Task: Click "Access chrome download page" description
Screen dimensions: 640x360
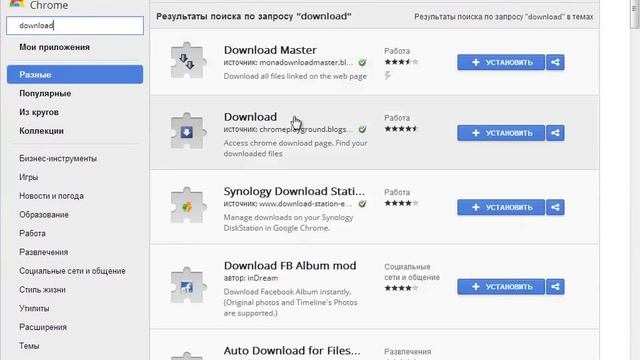Action: click(296, 148)
